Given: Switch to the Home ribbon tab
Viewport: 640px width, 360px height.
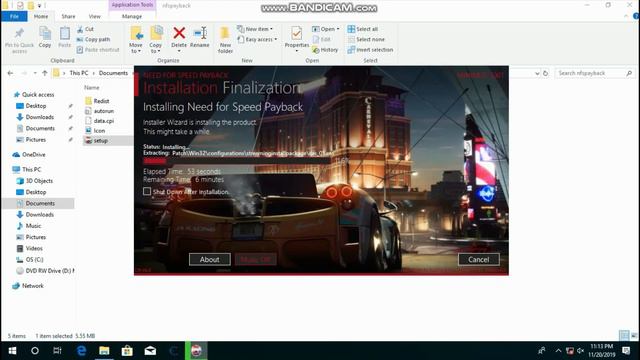Looking at the screenshot, I should [41, 16].
